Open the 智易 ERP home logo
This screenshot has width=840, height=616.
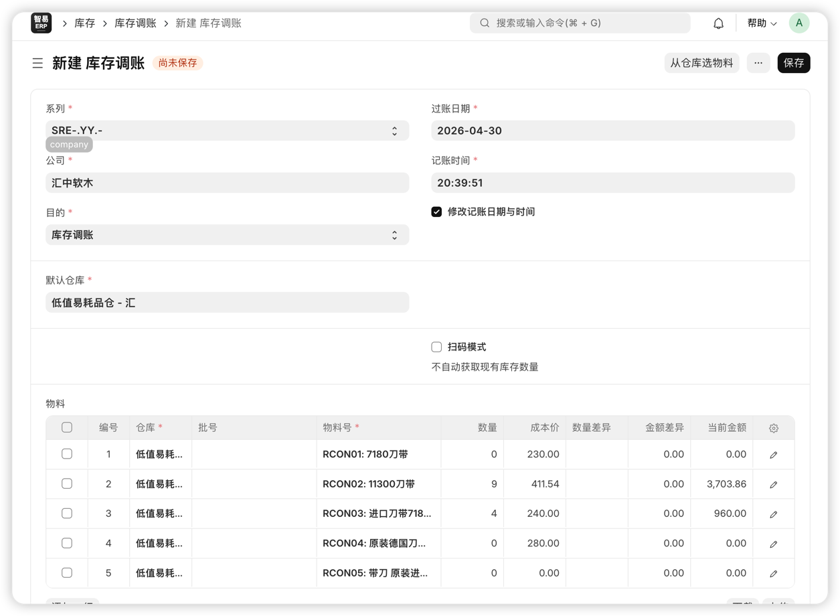click(41, 23)
